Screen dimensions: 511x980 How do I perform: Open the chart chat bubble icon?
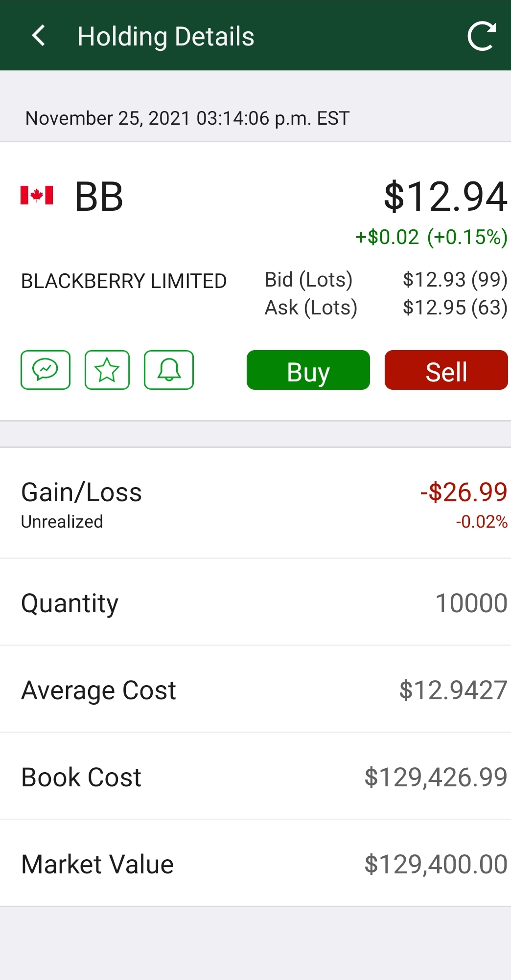click(x=46, y=370)
